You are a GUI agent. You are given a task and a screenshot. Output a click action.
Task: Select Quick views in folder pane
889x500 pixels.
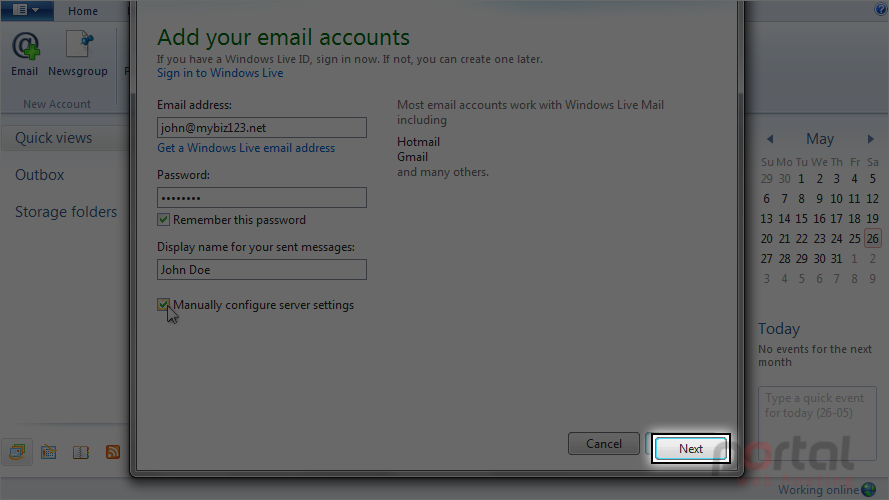[53, 138]
